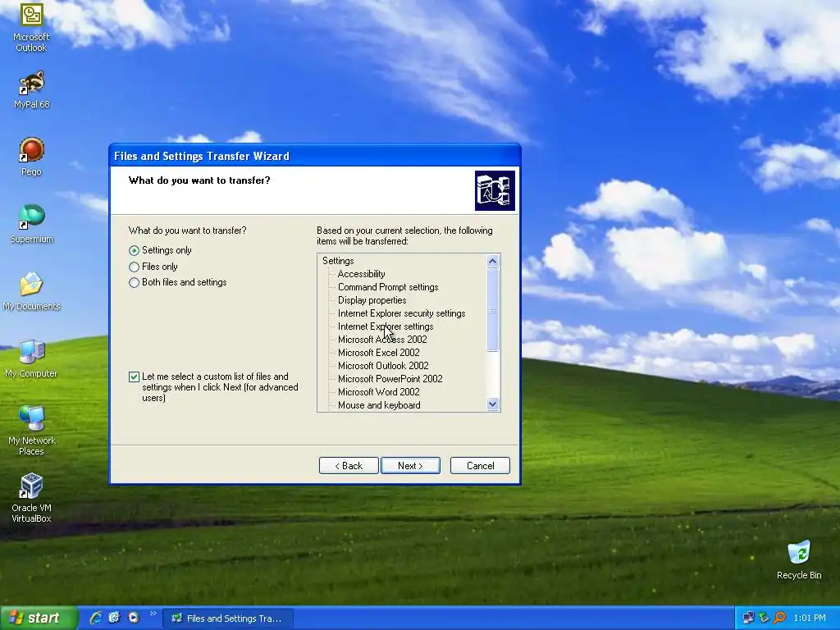
Task: Select Microsoft Word 2002 in the list
Action: (378, 392)
